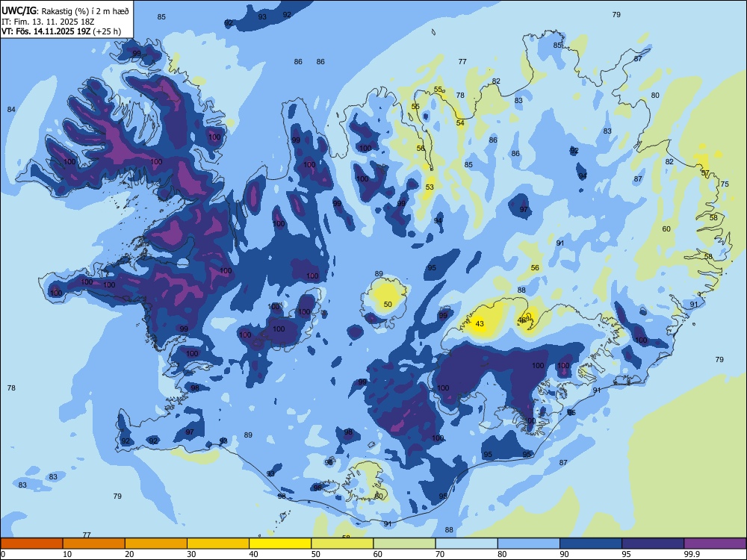Click the '43' value in the yellow area
Viewport: 747px width, 560px height.
tap(480, 324)
